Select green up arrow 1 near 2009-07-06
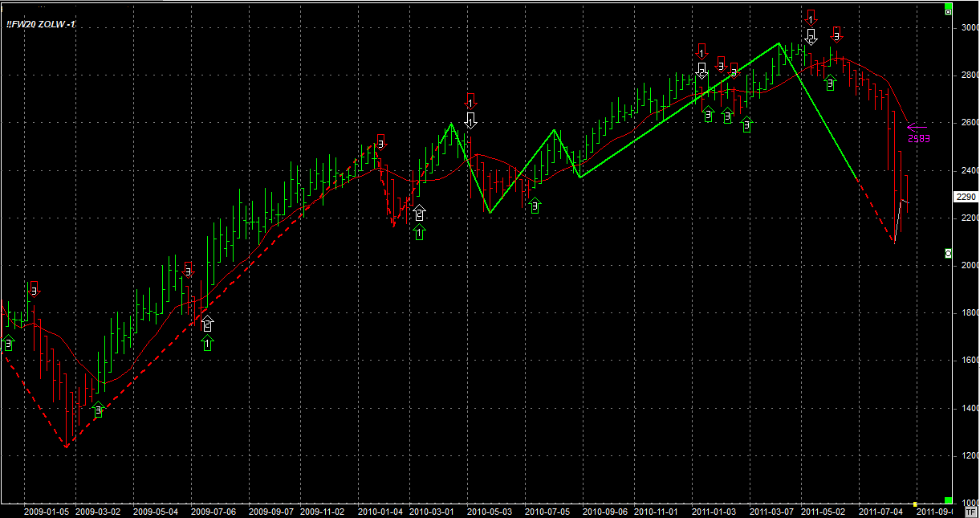The width and height of the screenshot is (980, 518). (x=208, y=344)
